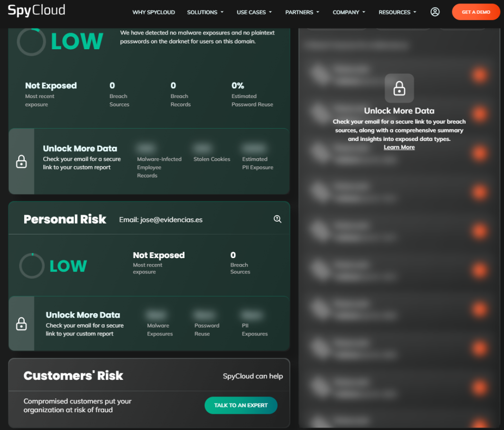This screenshot has height=430, width=504.
Task: Click 'Compromised customers put your organization' text
Action: pos(77,405)
